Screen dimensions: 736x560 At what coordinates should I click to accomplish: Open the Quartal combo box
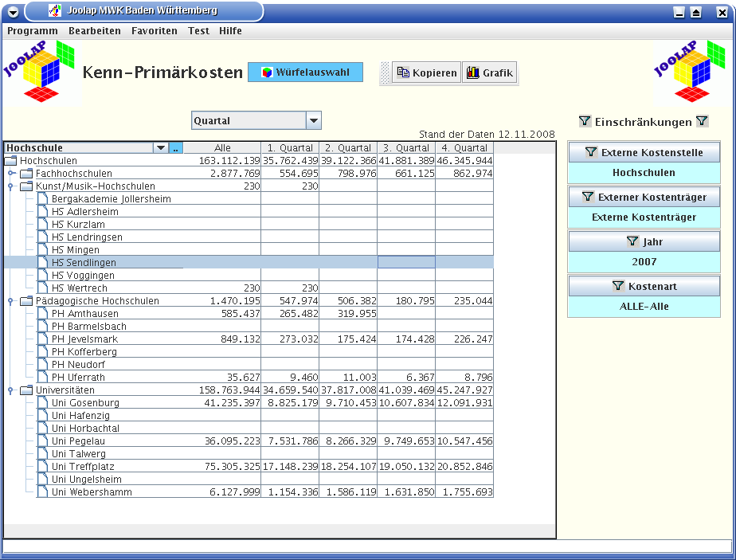tap(314, 121)
